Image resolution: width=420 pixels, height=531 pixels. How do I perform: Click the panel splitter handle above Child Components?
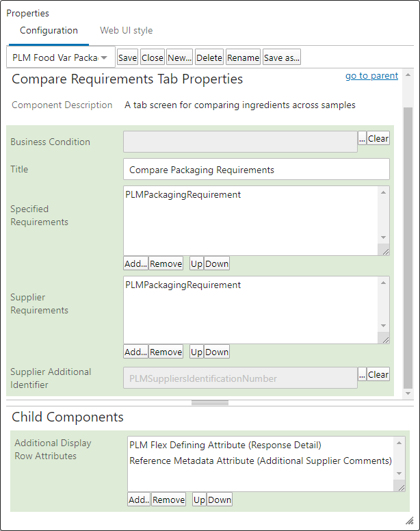210,402
